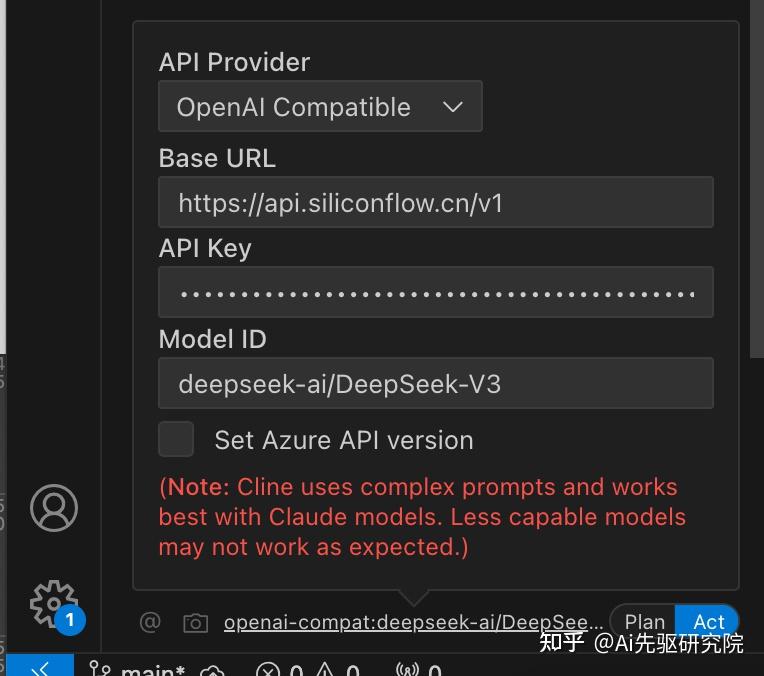Click the @ add context icon
The height and width of the screenshot is (676, 764).
point(150,623)
